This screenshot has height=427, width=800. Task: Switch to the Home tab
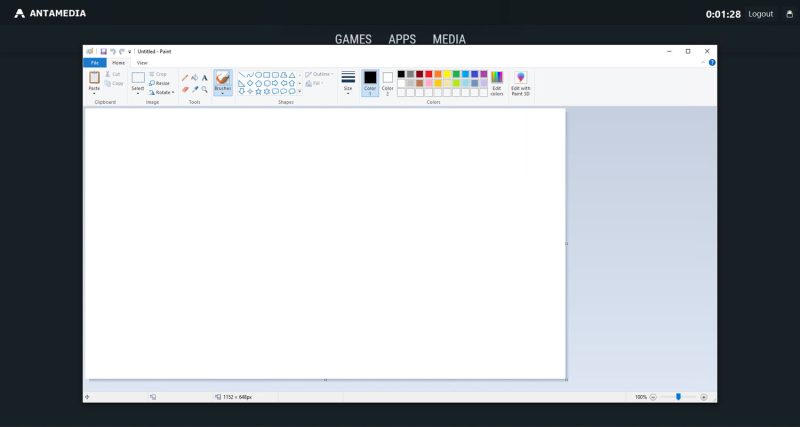[118, 63]
